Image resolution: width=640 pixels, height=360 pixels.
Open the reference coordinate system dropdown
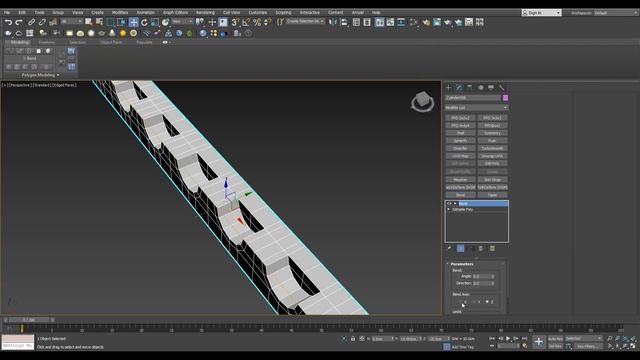coord(182,21)
